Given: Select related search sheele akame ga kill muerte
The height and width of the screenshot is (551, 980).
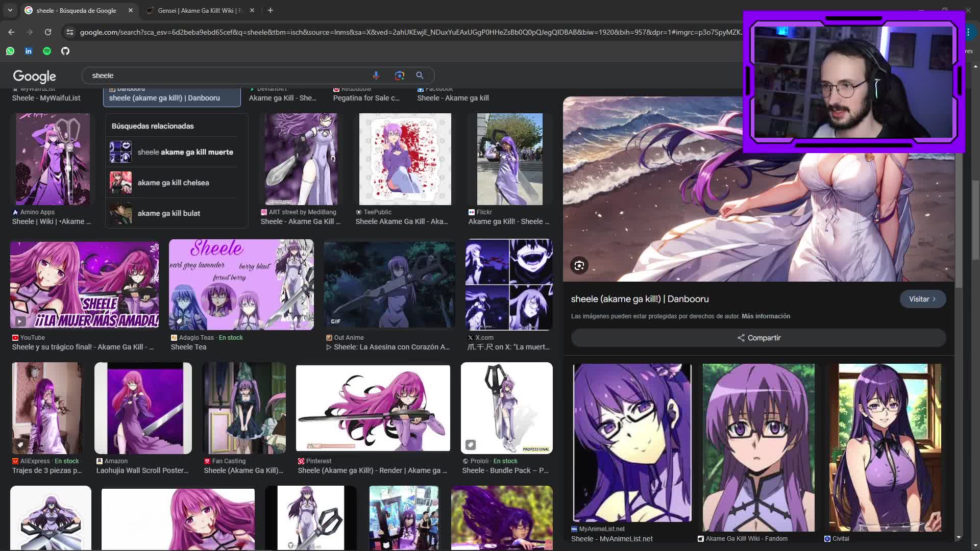Looking at the screenshot, I should click(x=172, y=152).
